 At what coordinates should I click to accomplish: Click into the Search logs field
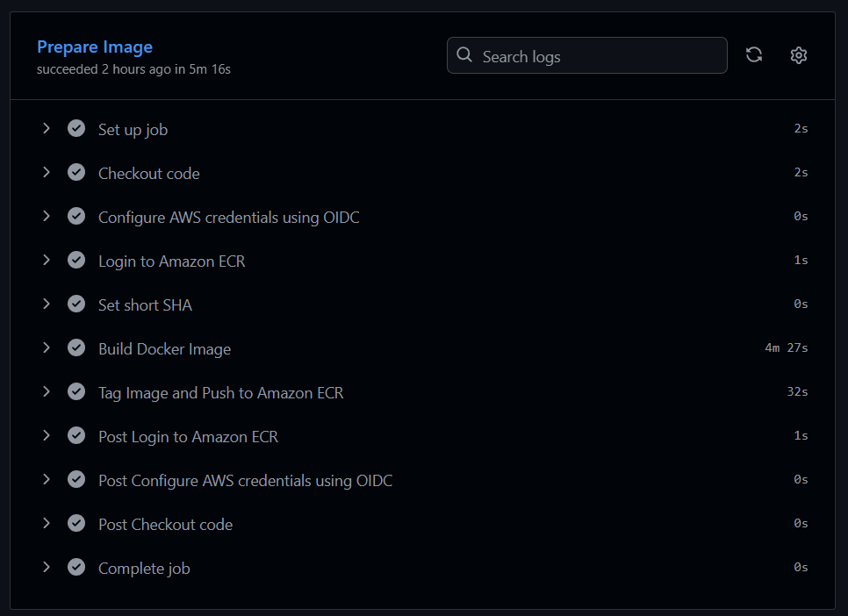coord(597,56)
